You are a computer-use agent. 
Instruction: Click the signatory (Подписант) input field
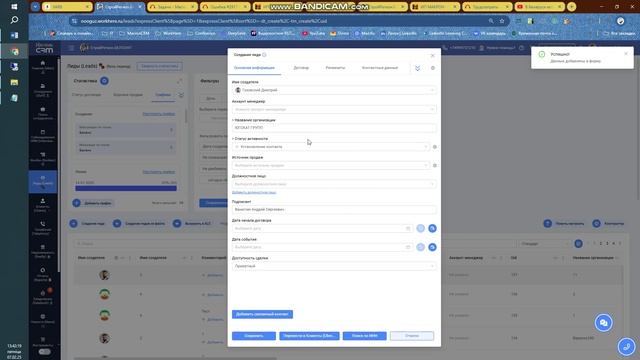coord(334,209)
